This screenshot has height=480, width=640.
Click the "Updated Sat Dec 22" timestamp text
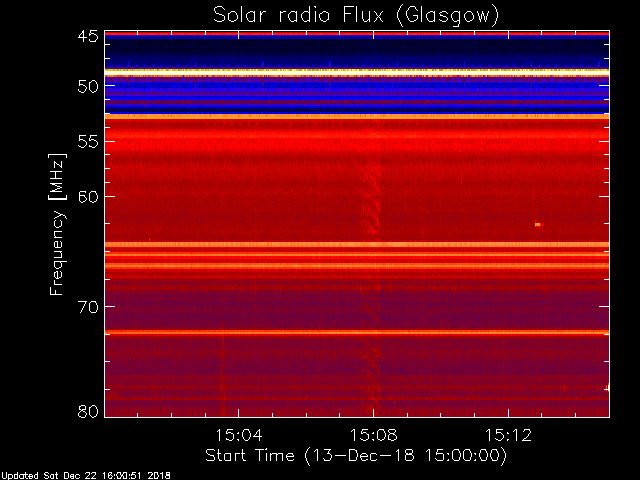click(86, 476)
